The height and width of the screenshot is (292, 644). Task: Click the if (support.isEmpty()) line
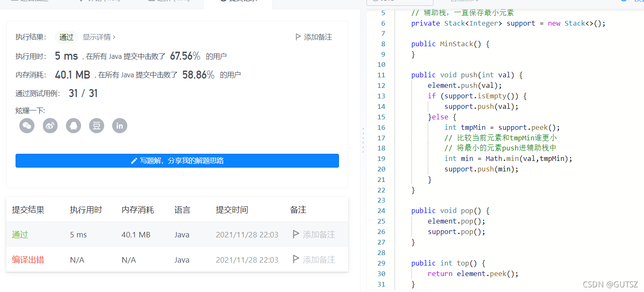(x=477, y=96)
